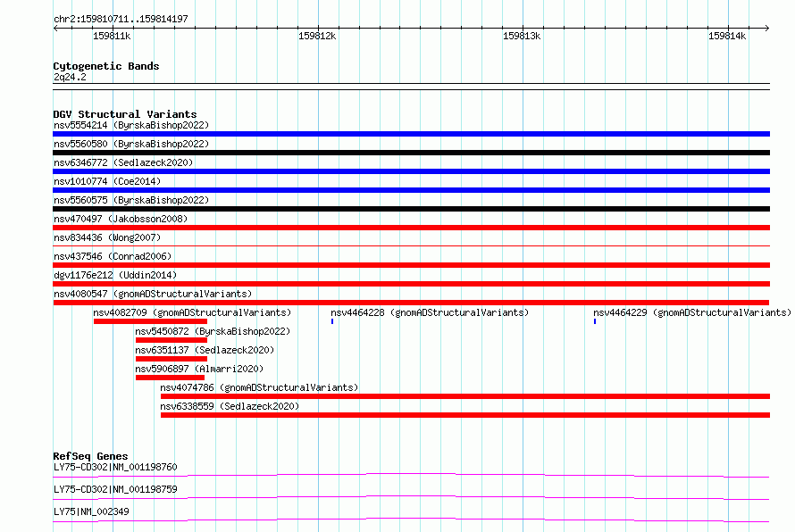Select the red bar under nsv4074786

click(464, 396)
